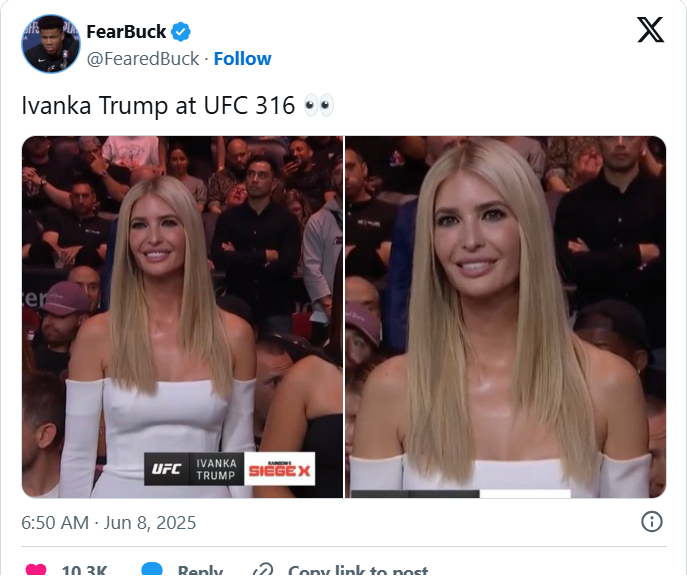The image size is (687, 581).
Task: Open the 6:50 AM Jun 8, 2025 timestamp
Action: (109, 523)
